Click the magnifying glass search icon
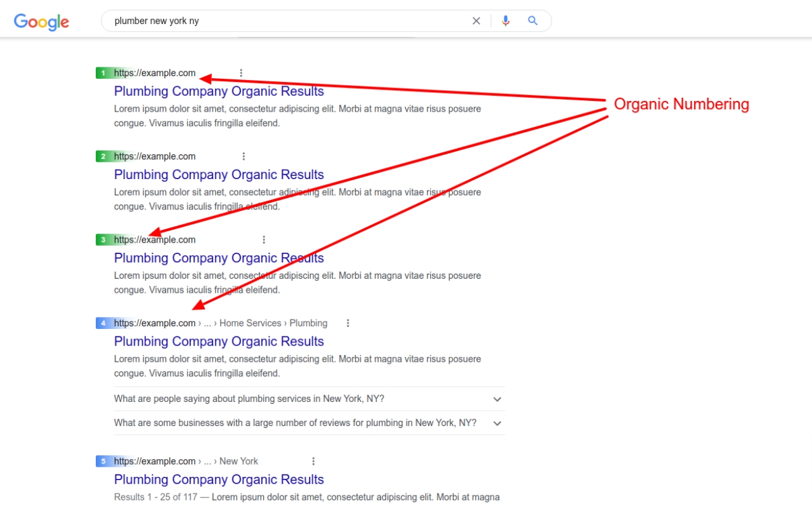Viewport: 812px width, 508px height. (x=533, y=21)
